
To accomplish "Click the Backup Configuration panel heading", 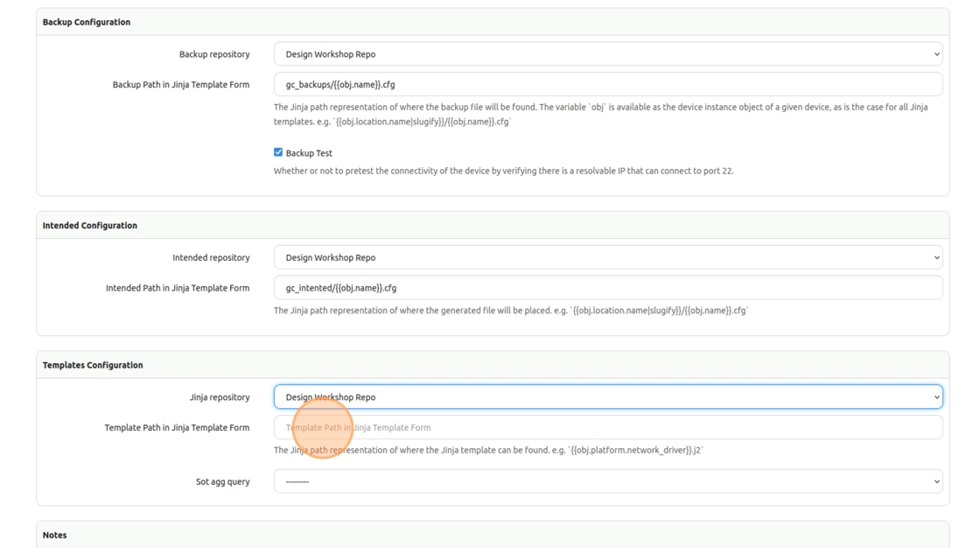I will pyautogui.click(x=87, y=22).
